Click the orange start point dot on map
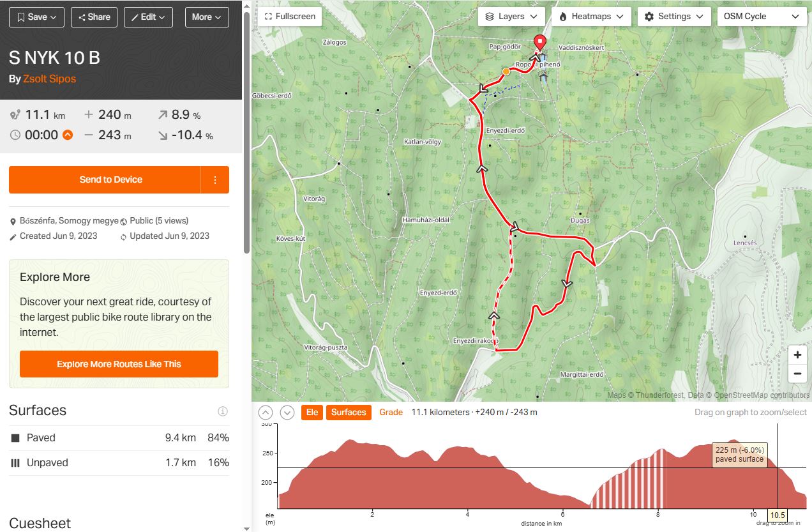812x532 pixels. (x=506, y=72)
